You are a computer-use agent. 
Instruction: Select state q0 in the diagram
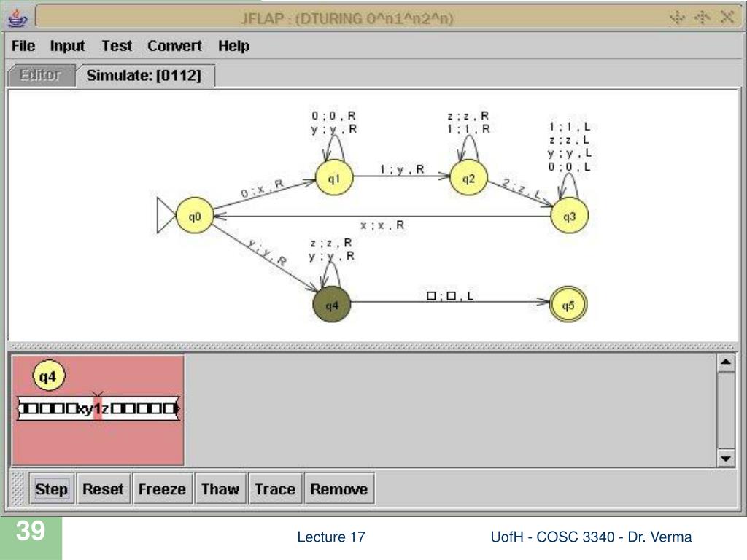[194, 217]
